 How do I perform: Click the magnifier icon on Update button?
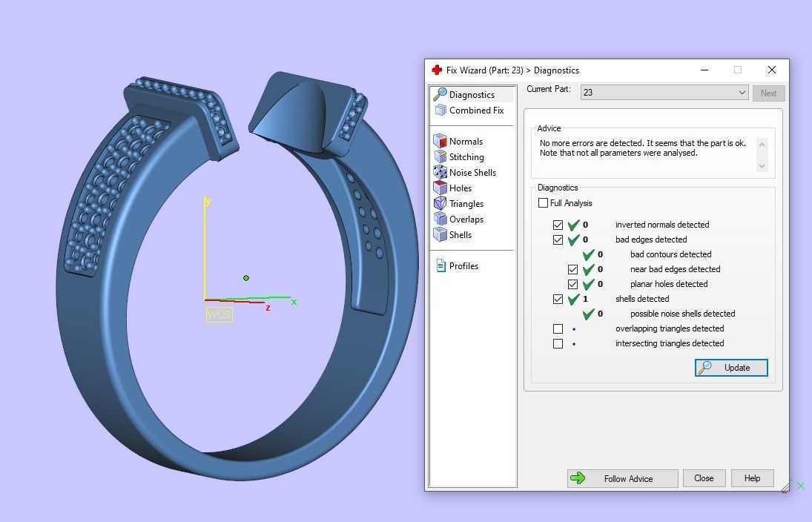(x=704, y=368)
